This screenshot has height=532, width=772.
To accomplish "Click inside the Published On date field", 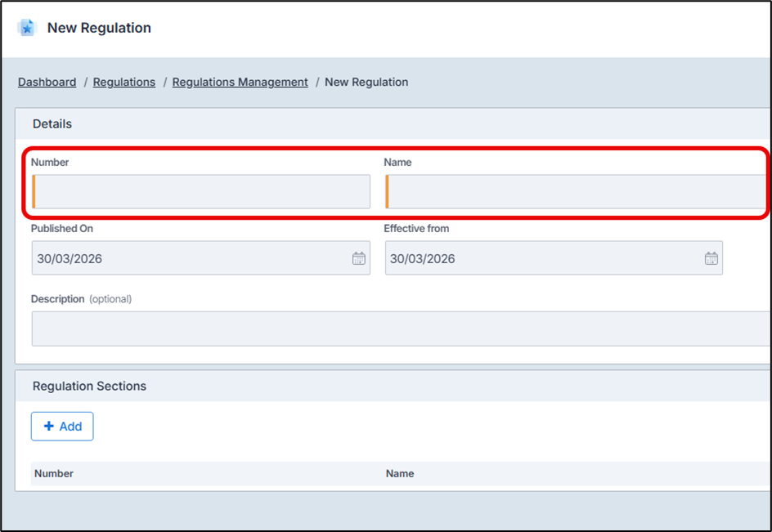I will click(x=188, y=258).
